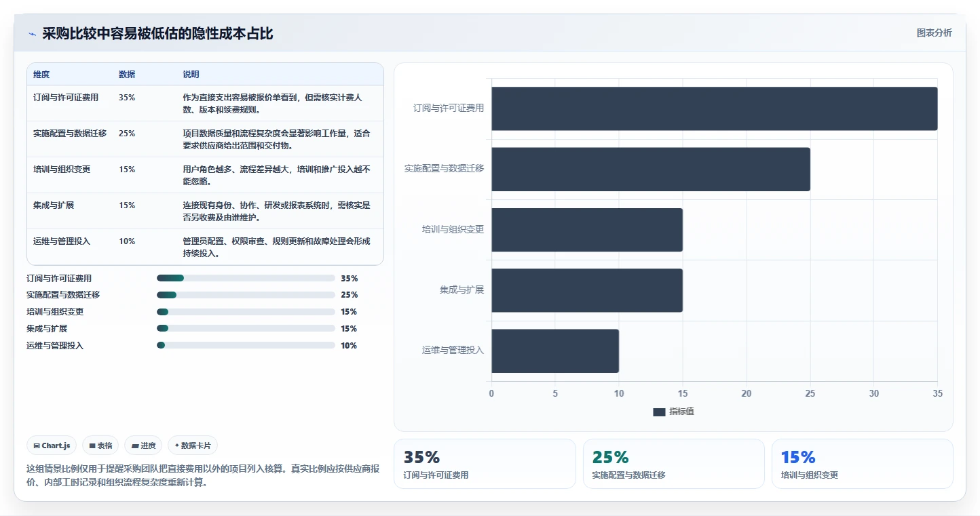The height and width of the screenshot is (516, 980).
Task: Select table cell 集成与扩展
Action: 54,205
